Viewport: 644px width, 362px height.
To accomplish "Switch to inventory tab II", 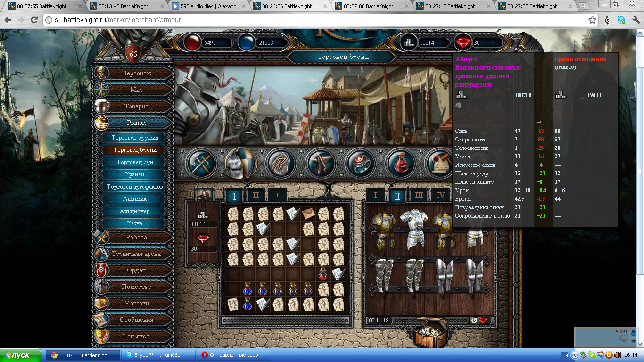I will click(256, 195).
